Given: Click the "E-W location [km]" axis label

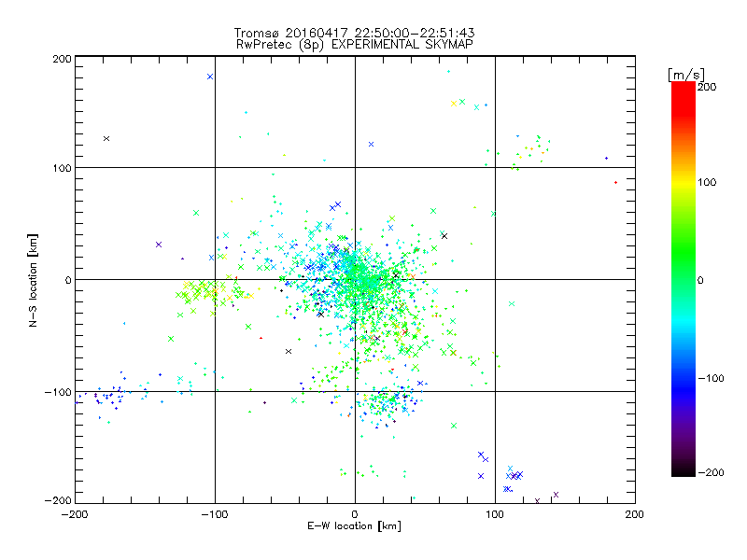Looking at the screenshot, I should point(354,526).
